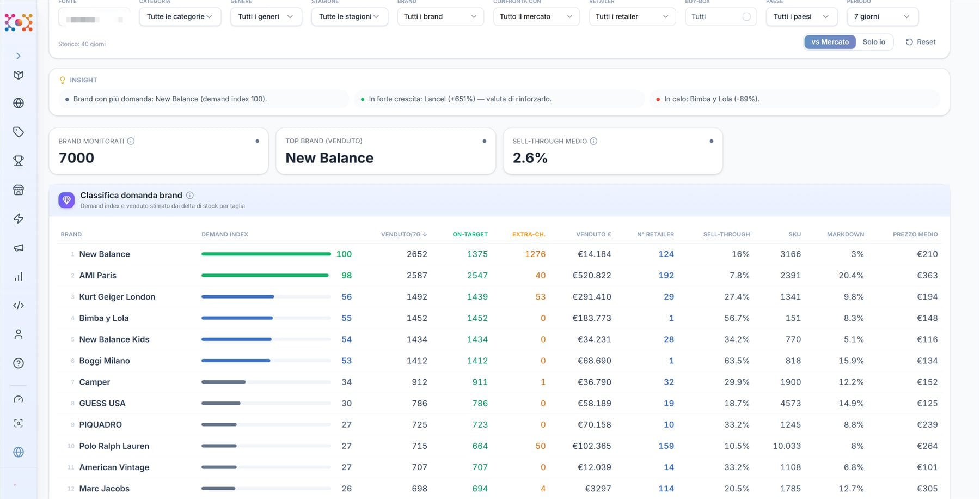Click the New Balance demand index bar

point(266,254)
